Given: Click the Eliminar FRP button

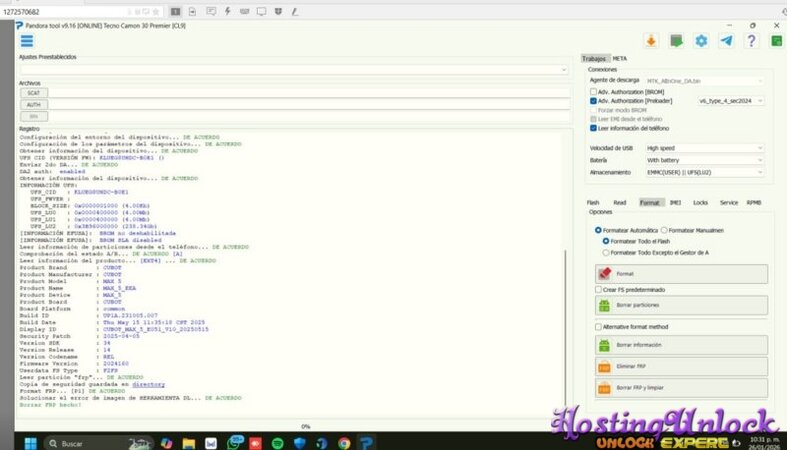Looking at the screenshot, I should click(681, 366).
